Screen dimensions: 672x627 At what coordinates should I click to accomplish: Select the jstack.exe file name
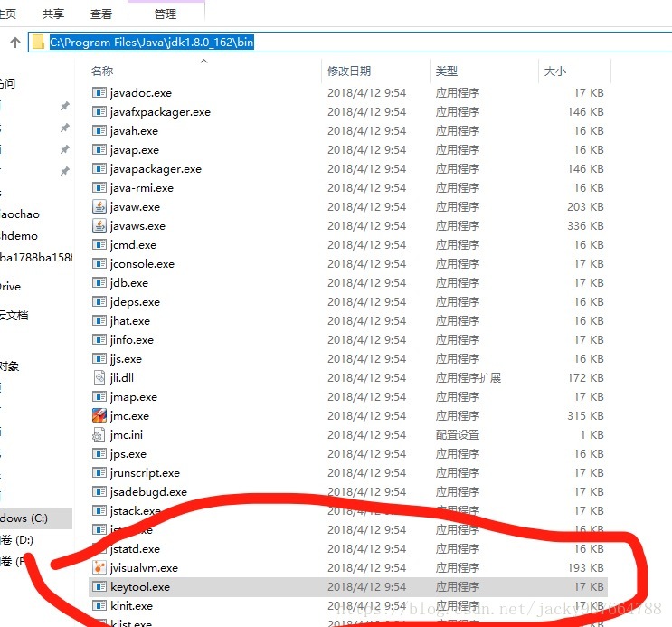click(x=135, y=511)
